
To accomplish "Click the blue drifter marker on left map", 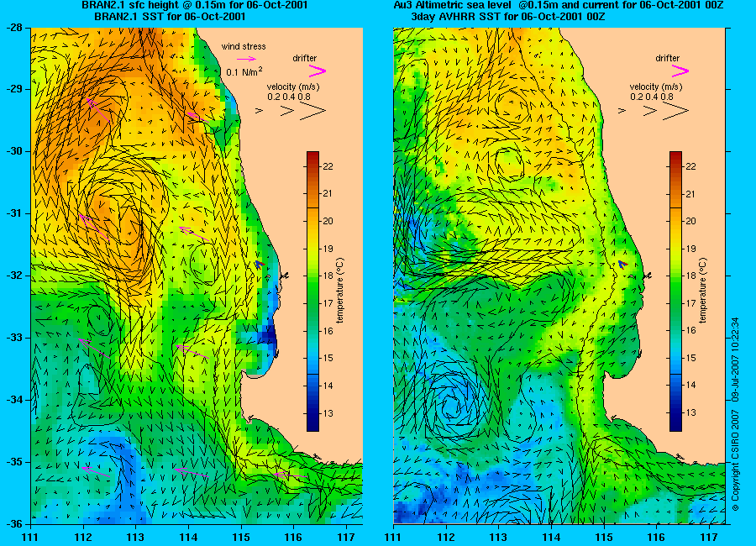I will [260, 264].
